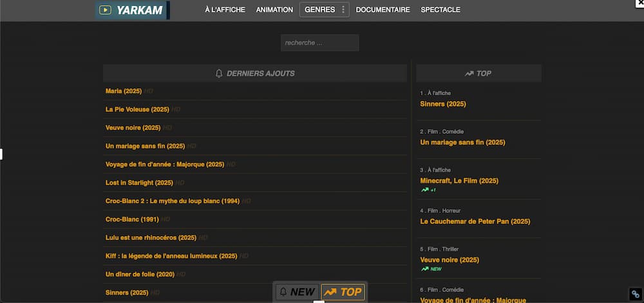
Task: Open Voyage de fin d'année : Majorque in latest additions
Action: point(165,165)
